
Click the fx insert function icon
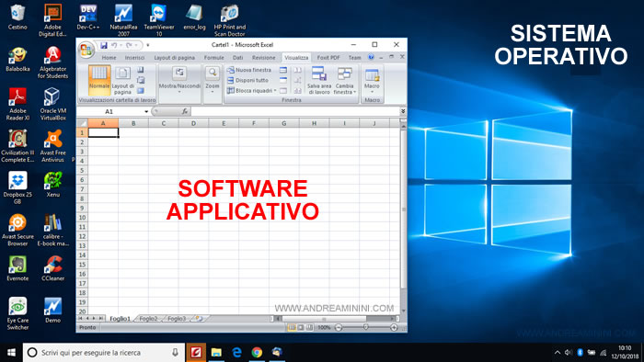(184, 111)
